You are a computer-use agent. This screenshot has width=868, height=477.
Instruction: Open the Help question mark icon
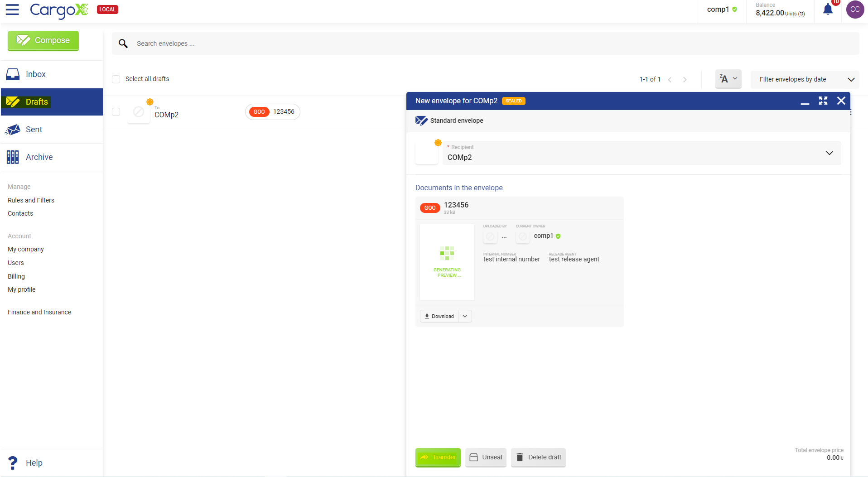point(13,463)
